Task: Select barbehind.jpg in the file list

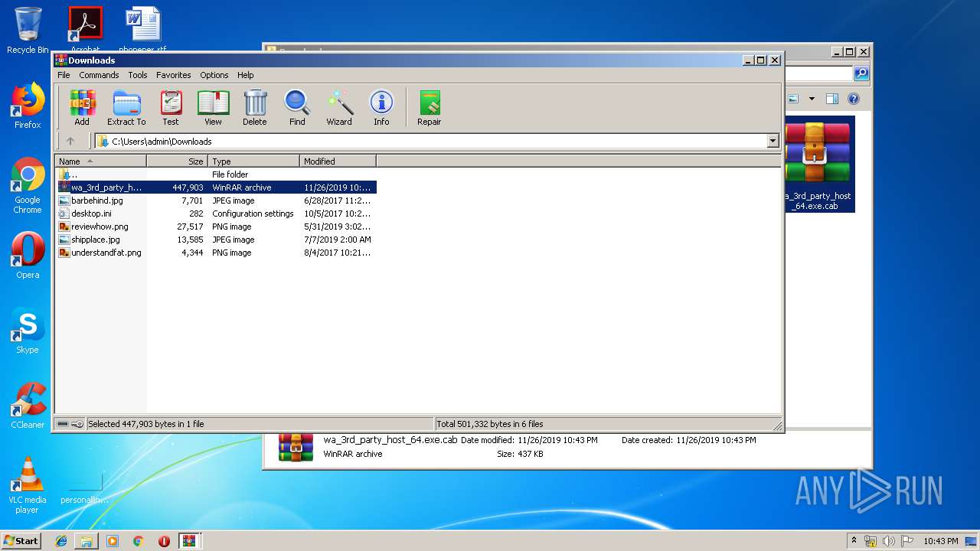Action: (216, 201)
